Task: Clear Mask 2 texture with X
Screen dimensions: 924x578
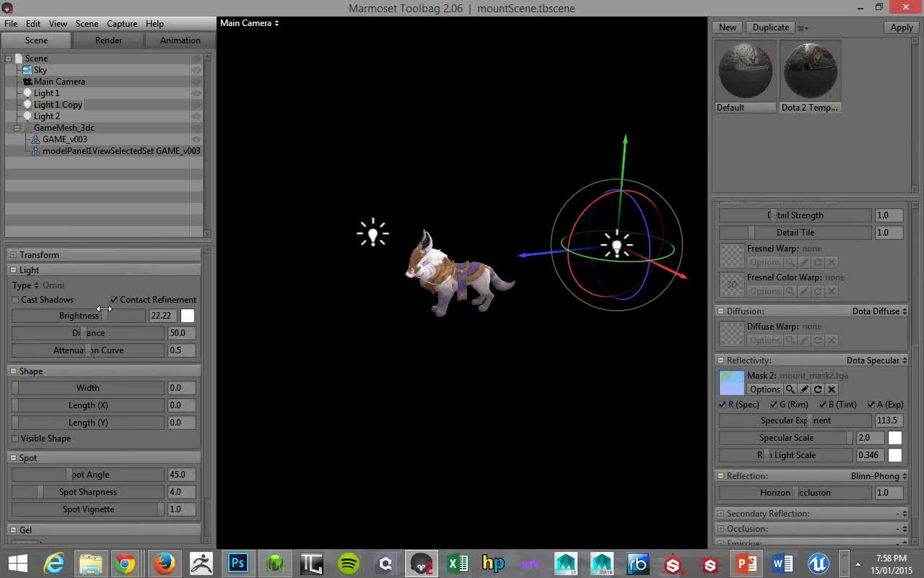Action: point(832,389)
